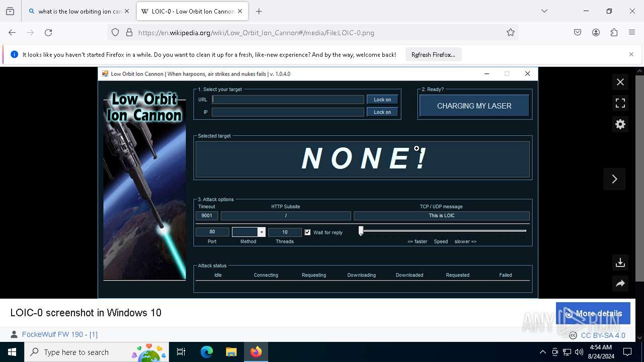
Task: Open the CC BY-SA 4.0 license link
Action: click(x=603, y=335)
